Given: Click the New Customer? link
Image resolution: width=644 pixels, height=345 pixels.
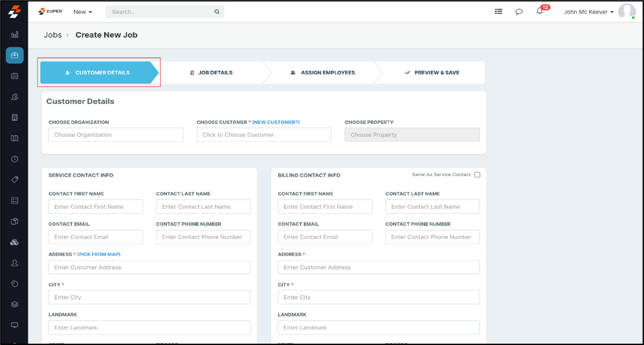Looking at the screenshot, I should click(276, 122).
